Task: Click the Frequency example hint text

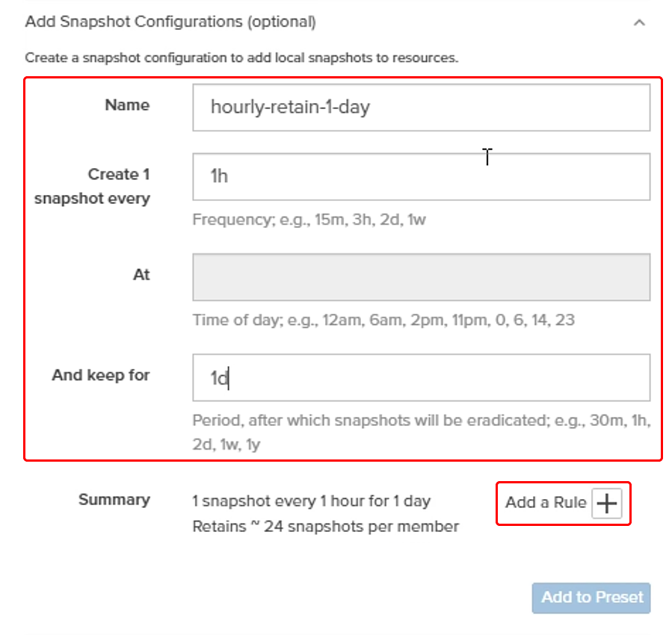Action: pyautogui.click(x=309, y=220)
